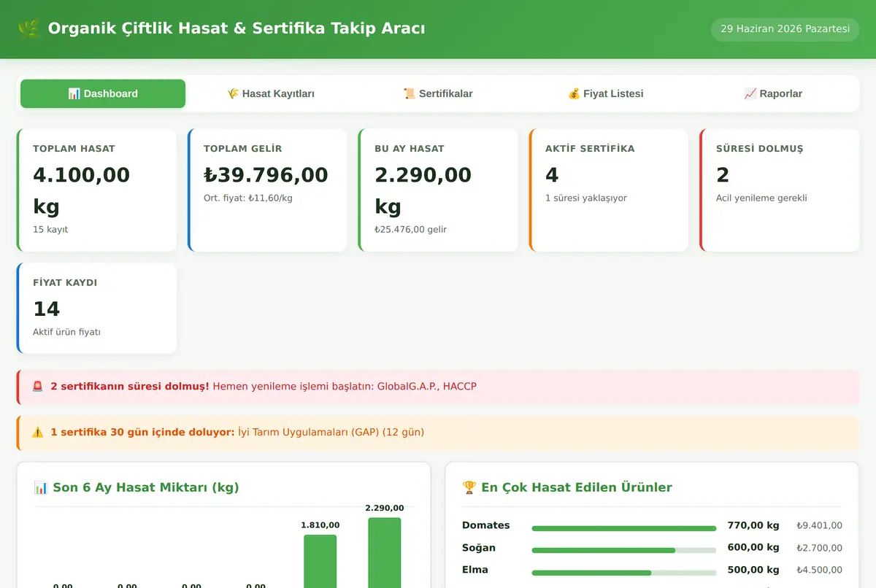Screen dimensions: 876x588
Task: Click the bar chart icon beside Son 6 Ay
Action: [40, 487]
